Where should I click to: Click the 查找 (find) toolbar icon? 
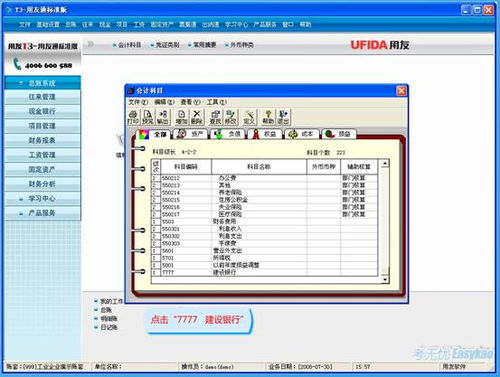point(216,117)
